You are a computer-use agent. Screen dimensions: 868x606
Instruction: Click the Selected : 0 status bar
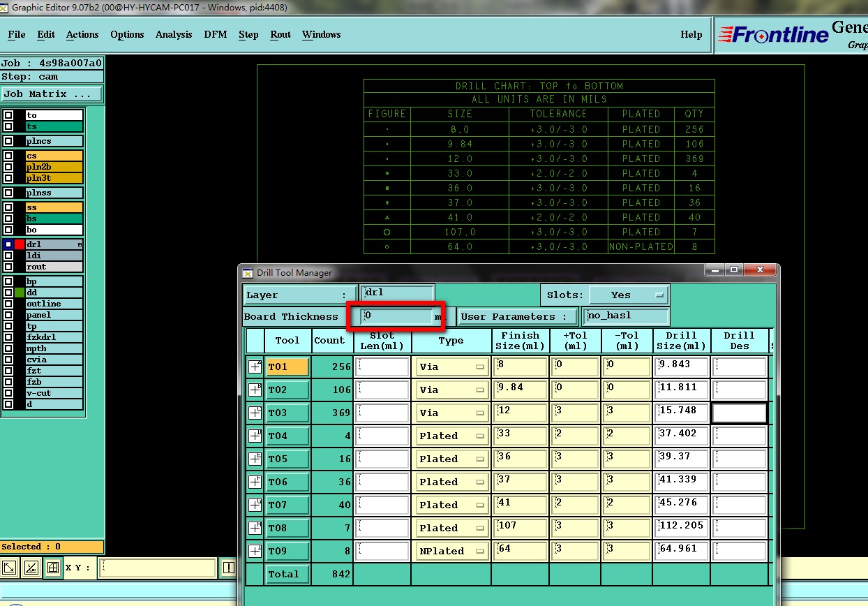[52, 547]
